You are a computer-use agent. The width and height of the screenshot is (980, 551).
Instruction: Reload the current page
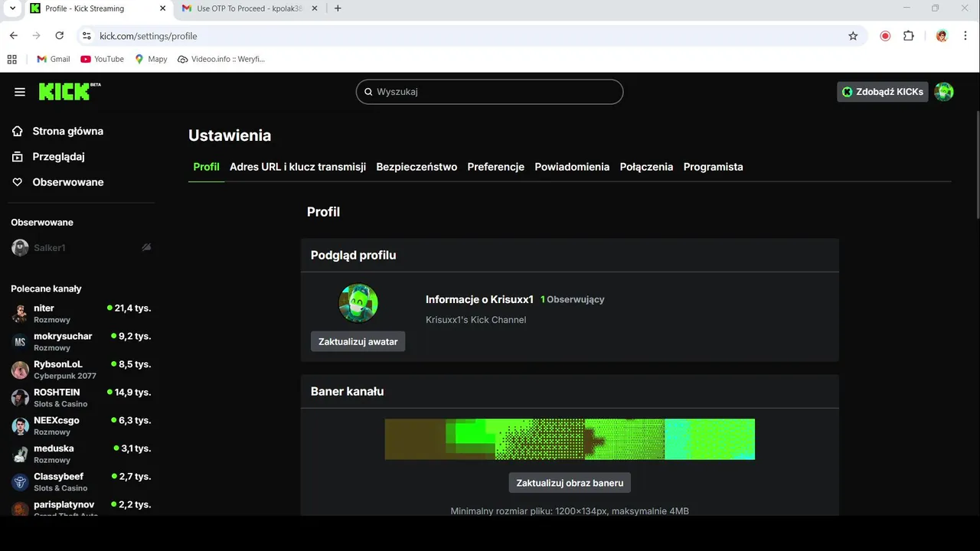(x=60, y=36)
